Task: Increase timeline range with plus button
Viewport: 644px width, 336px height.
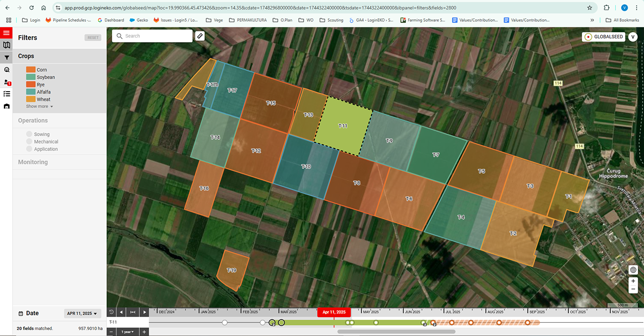Action: tap(144, 332)
